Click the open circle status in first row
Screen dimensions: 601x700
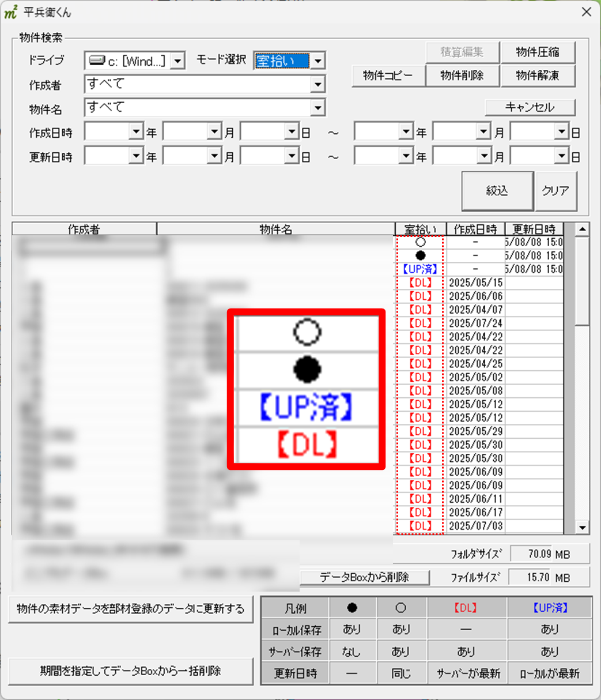(x=420, y=242)
